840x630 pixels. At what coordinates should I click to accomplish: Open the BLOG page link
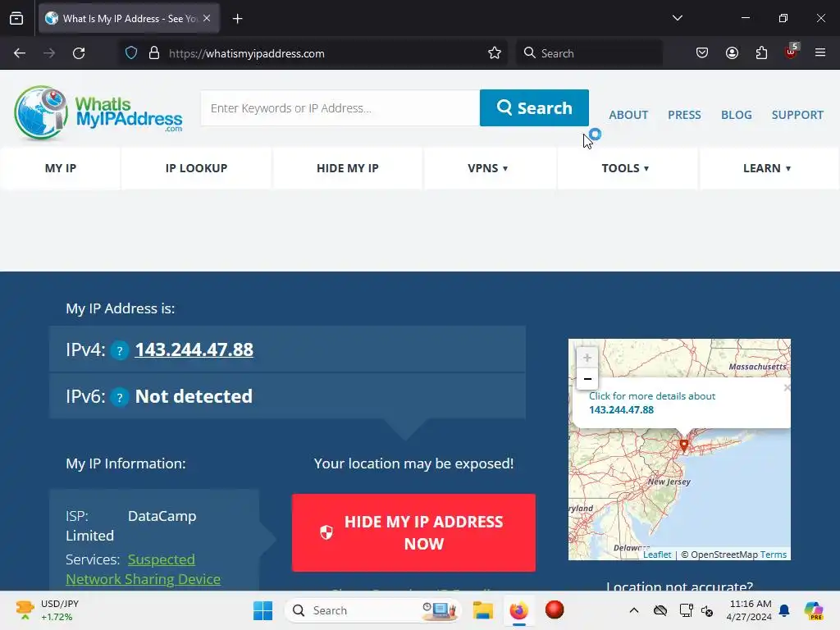tap(736, 115)
